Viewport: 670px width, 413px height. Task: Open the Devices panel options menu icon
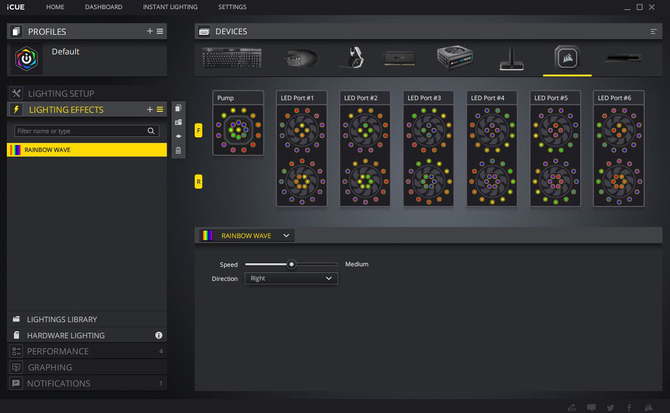653,32
